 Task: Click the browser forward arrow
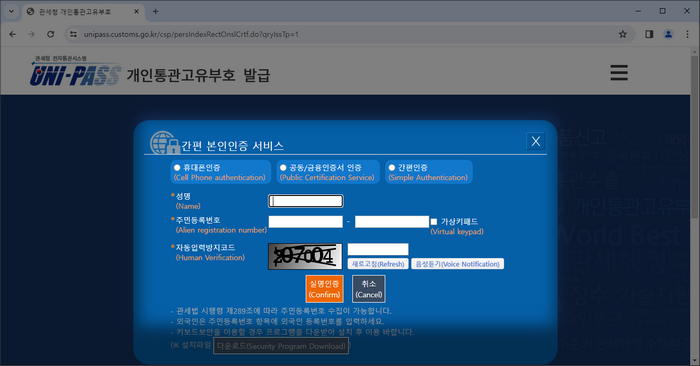pyautogui.click(x=31, y=34)
